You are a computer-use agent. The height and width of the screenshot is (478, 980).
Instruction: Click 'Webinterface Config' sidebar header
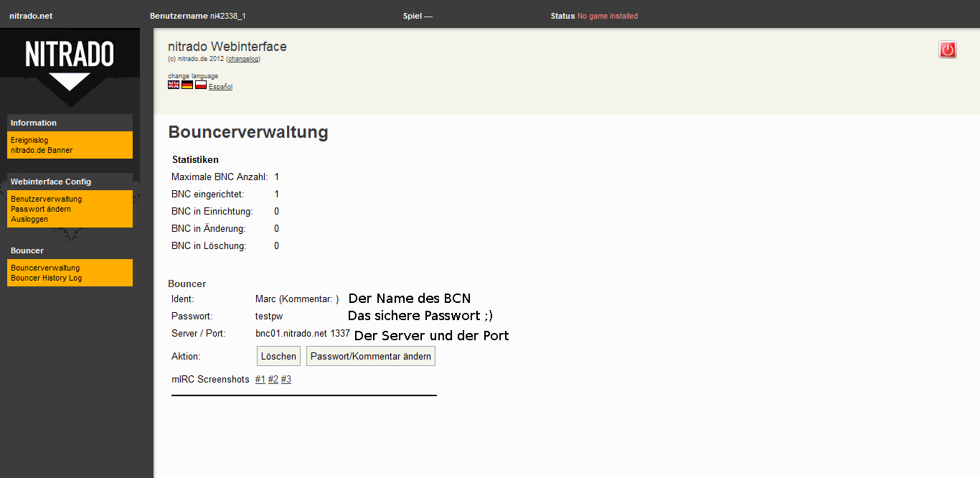tap(51, 182)
